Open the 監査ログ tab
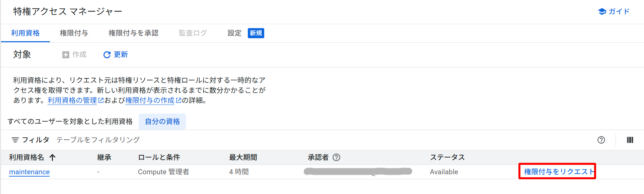The image size is (644, 194). [193, 33]
